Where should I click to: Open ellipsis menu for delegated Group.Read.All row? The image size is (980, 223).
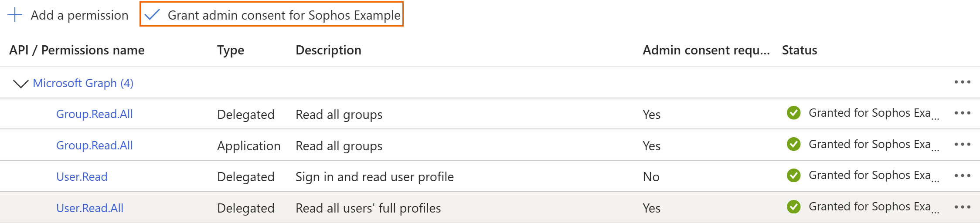coord(962,113)
